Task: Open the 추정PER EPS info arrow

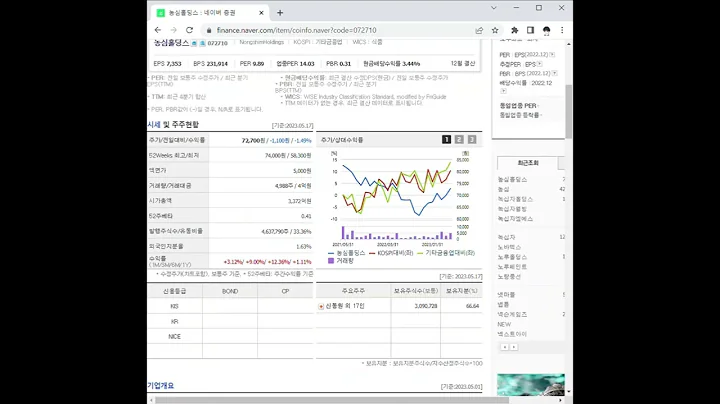Action: [x=540, y=64]
